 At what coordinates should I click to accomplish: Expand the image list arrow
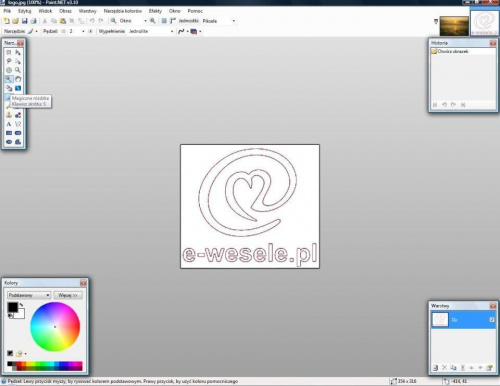coord(436,21)
